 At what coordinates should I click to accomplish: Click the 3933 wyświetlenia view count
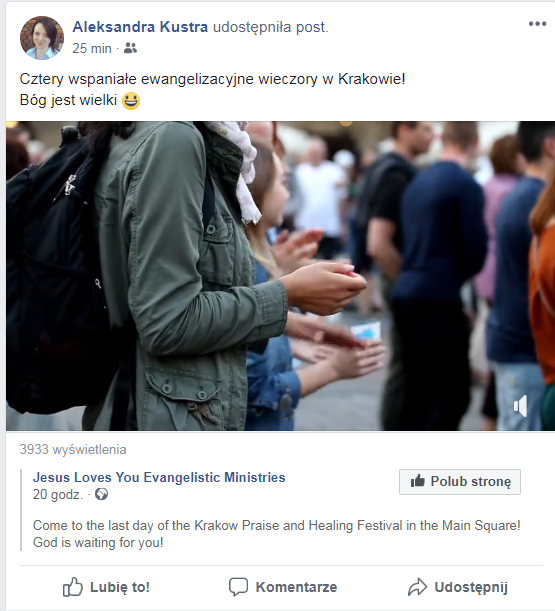tap(73, 449)
